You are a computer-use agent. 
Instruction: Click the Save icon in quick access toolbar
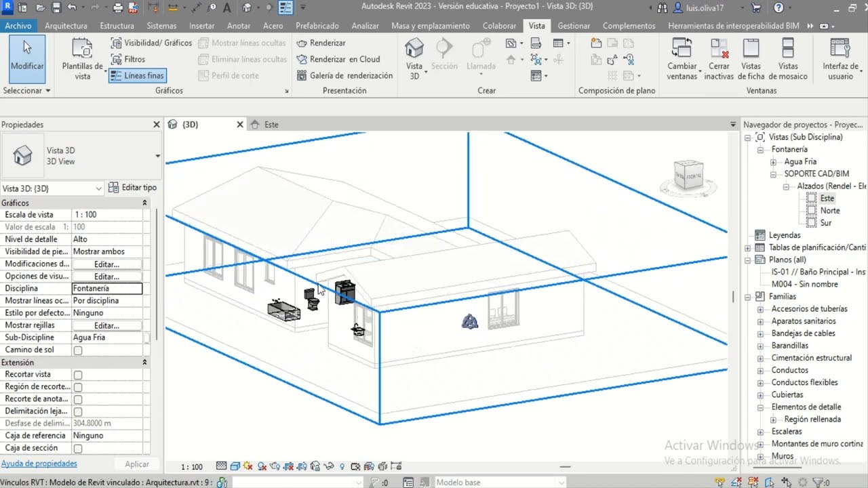tap(56, 8)
